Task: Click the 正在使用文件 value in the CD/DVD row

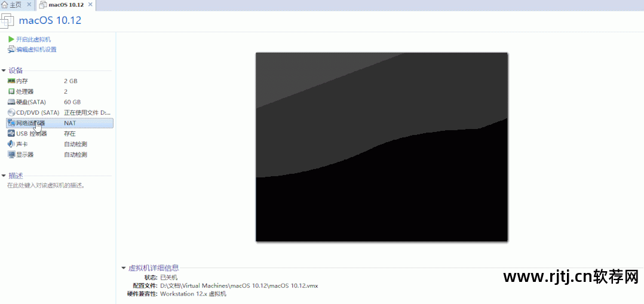Action: click(87, 112)
